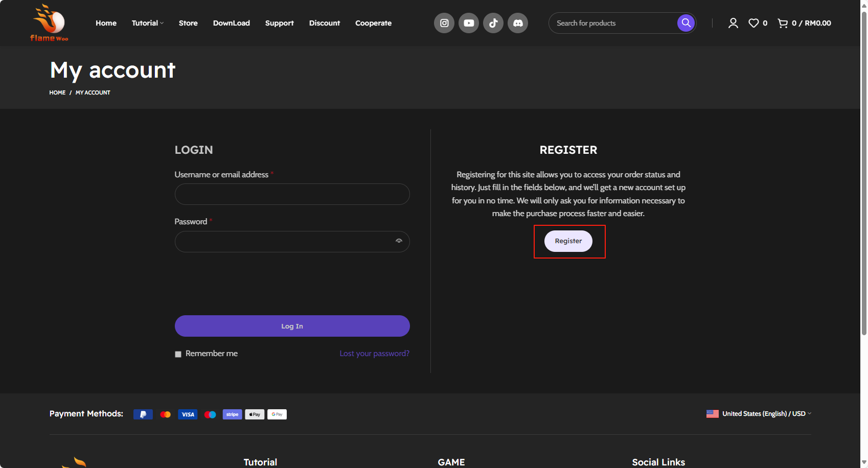Open the user account icon
Screen dimensions: 868x468
click(733, 23)
